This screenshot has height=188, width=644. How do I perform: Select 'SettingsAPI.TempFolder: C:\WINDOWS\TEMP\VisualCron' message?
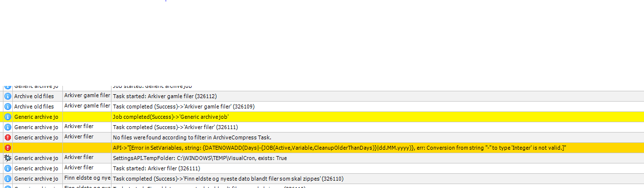(200, 158)
